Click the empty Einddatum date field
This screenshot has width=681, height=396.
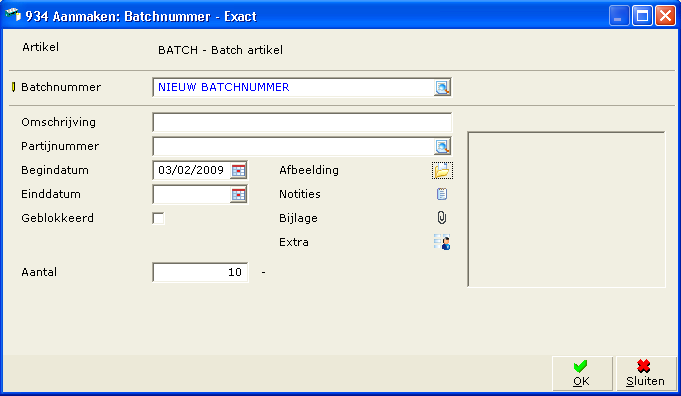point(192,195)
